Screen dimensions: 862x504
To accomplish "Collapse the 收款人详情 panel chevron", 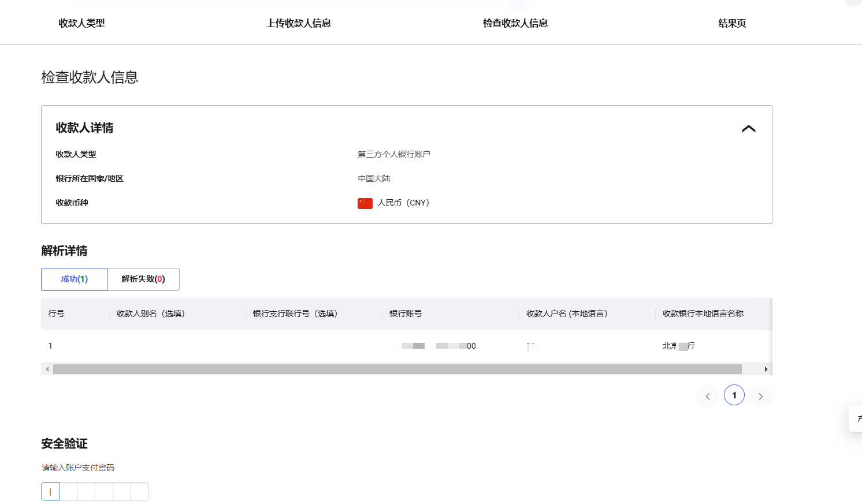I will point(748,129).
